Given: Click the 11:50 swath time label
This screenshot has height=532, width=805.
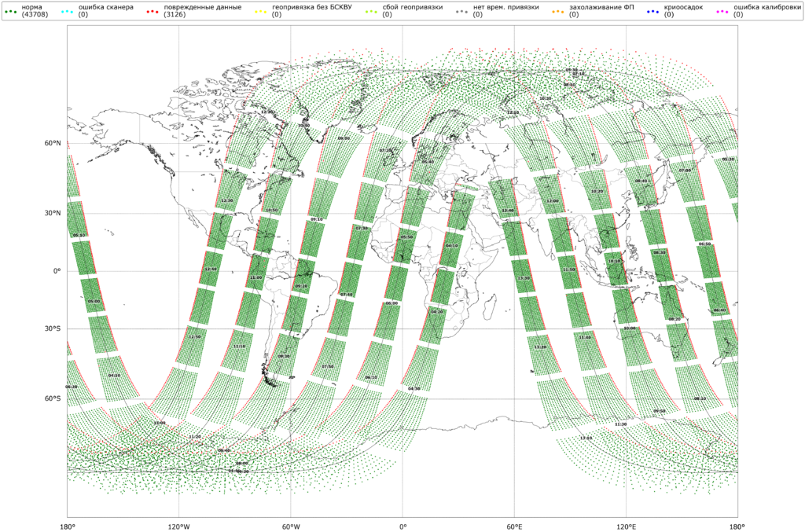Looking at the screenshot, I should click(x=568, y=270).
